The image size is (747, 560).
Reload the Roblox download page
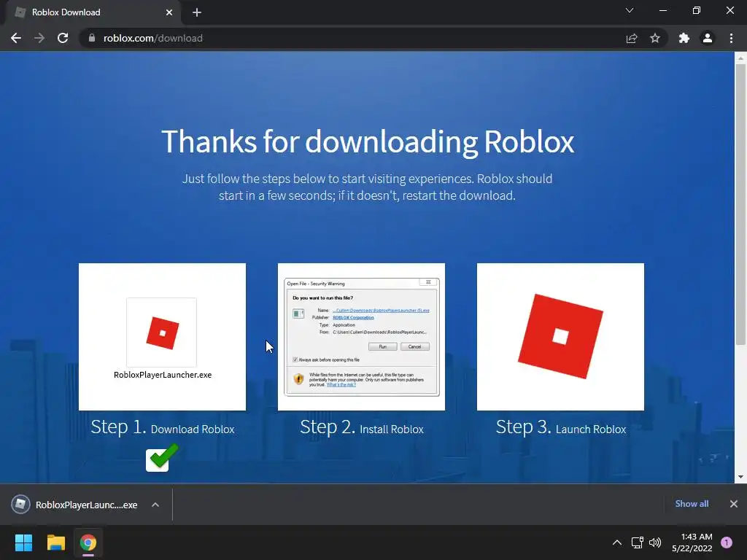tap(63, 38)
